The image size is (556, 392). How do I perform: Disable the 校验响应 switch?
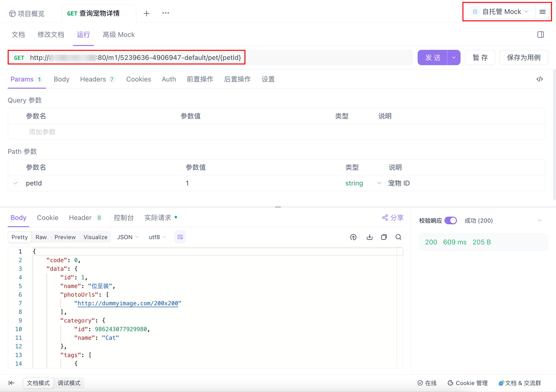[450, 220]
